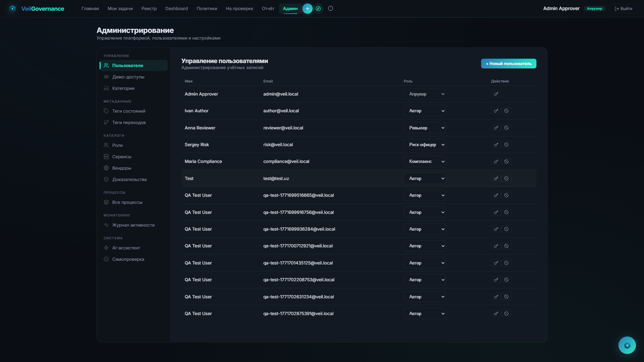The width and height of the screenshot is (644, 362).
Task: Click the key icon for Sergey Risk
Action: pos(496,144)
